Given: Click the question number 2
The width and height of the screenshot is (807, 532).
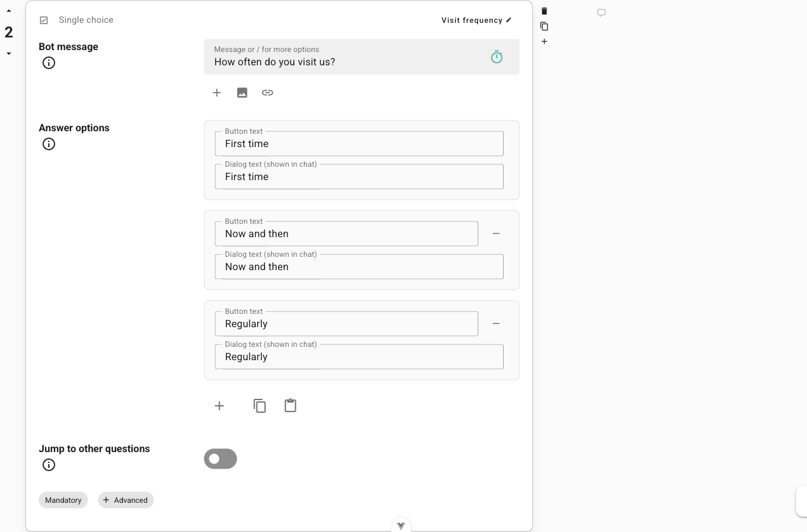Looking at the screenshot, I should [x=9, y=32].
